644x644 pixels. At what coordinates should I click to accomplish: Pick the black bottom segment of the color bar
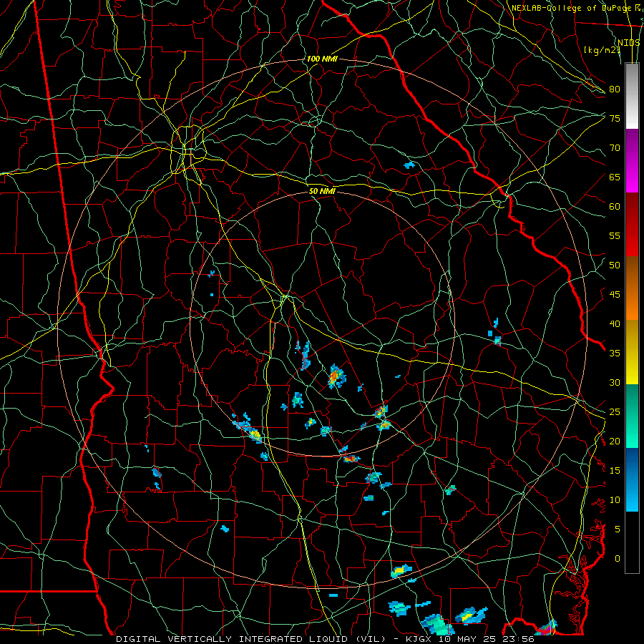click(632, 542)
